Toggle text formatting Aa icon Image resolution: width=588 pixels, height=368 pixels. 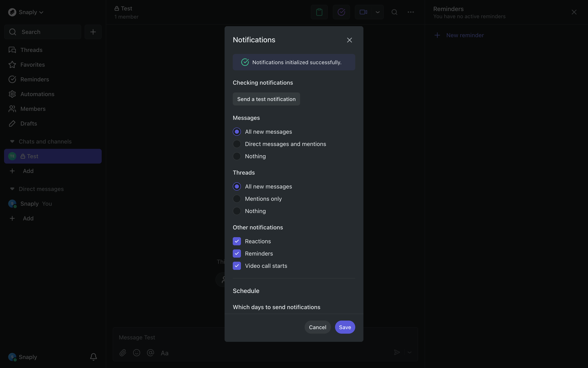[165, 353]
